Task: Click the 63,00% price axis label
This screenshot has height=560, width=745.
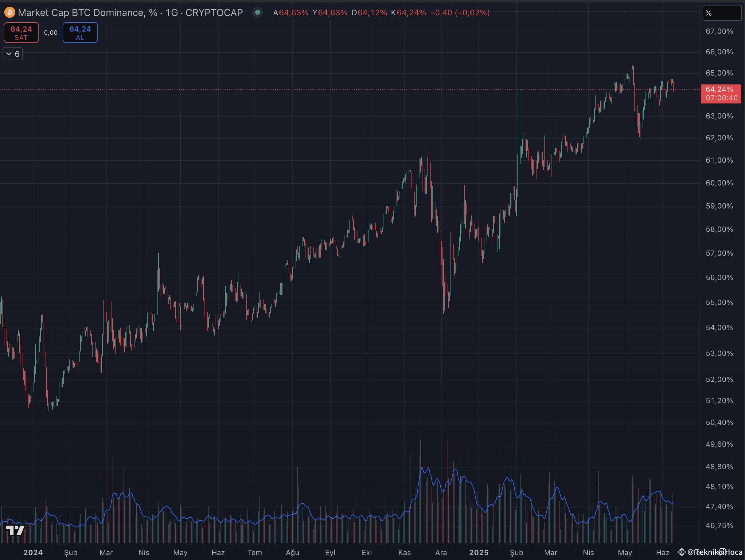Action: [x=720, y=116]
